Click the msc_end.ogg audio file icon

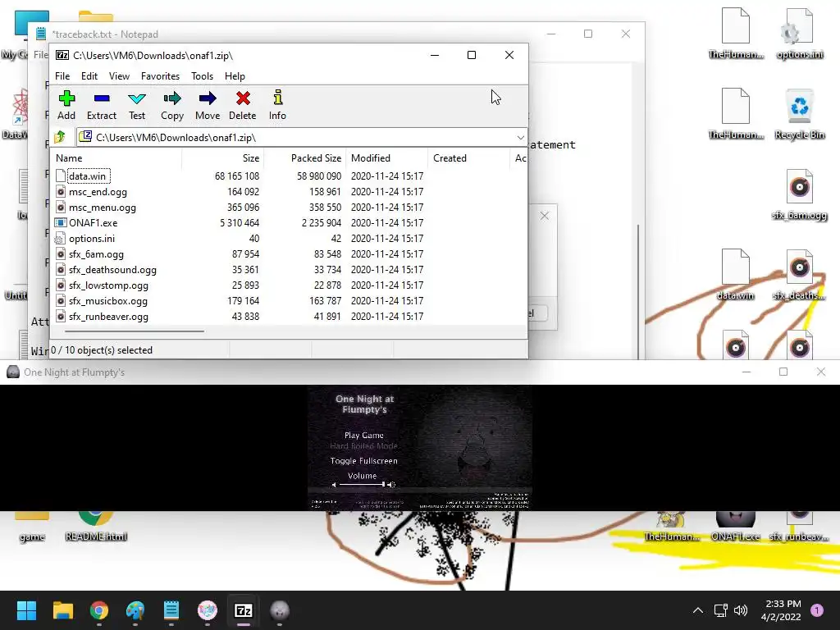(61, 192)
